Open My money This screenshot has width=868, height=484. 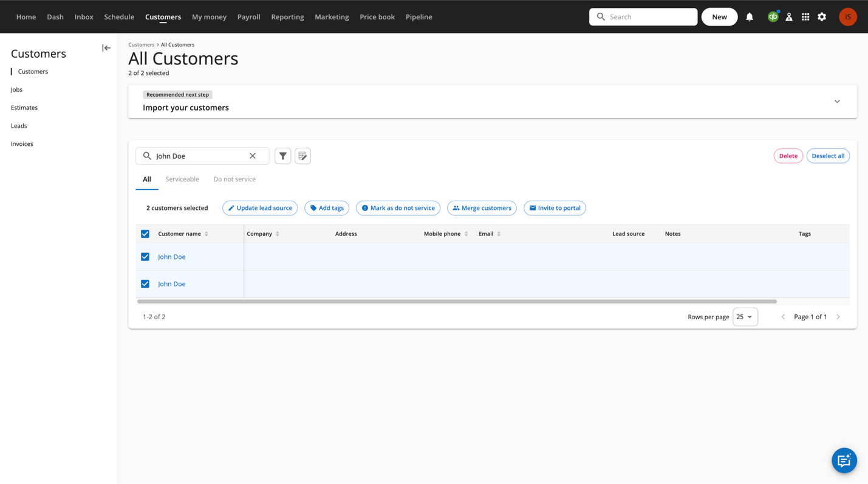click(x=209, y=17)
